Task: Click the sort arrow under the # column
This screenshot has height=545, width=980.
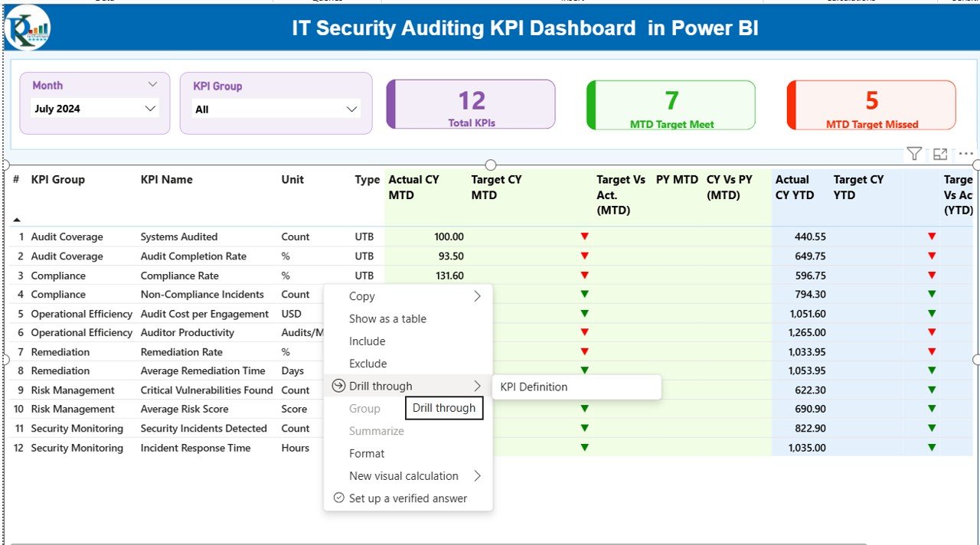Action: 17,220
